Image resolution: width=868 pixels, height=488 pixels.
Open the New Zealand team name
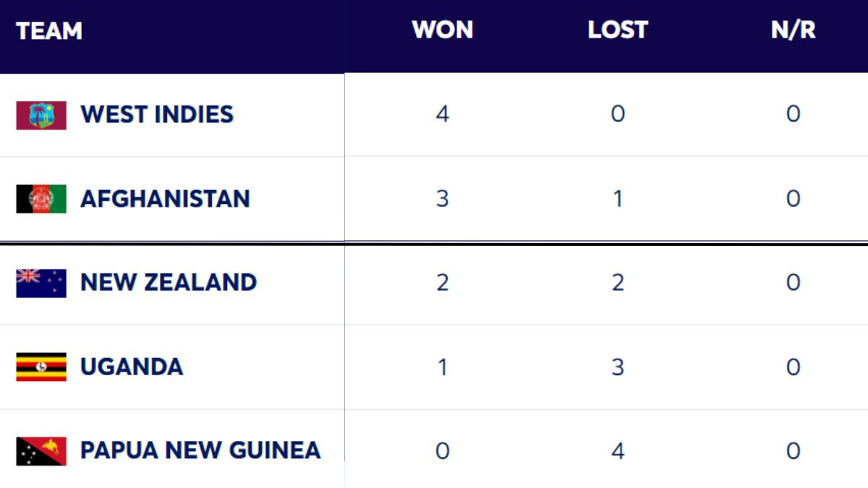coord(169,282)
